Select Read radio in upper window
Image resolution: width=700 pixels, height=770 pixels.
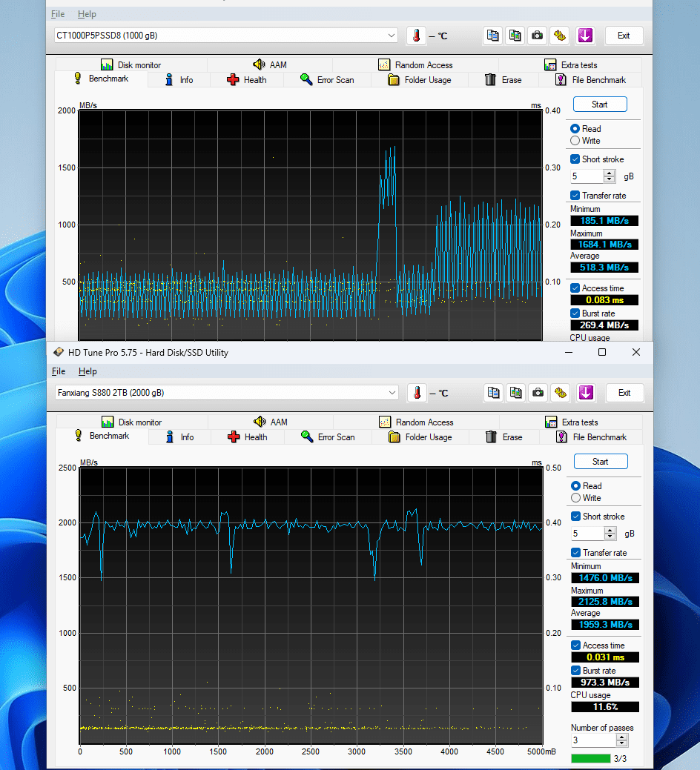click(575, 129)
